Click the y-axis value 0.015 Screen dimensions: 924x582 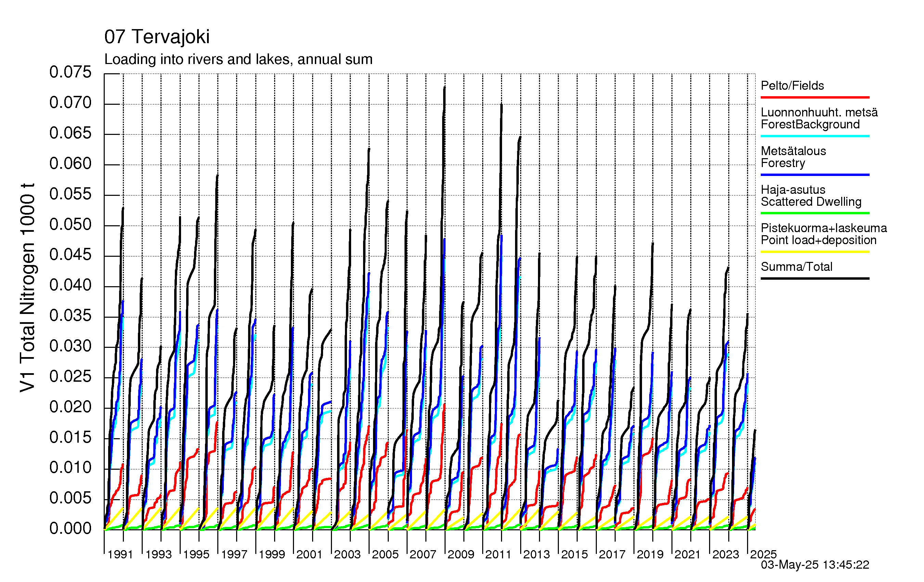pyautogui.click(x=70, y=437)
